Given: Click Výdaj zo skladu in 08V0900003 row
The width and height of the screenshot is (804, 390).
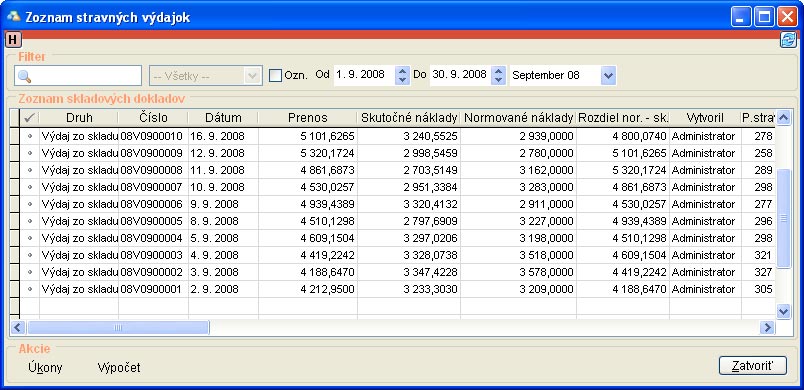Looking at the screenshot, I should (x=79, y=255).
